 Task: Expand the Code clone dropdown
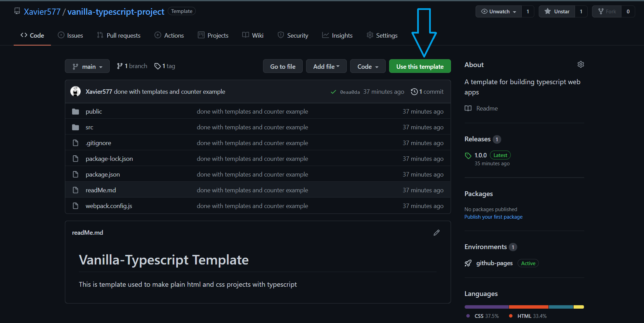tap(368, 66)
